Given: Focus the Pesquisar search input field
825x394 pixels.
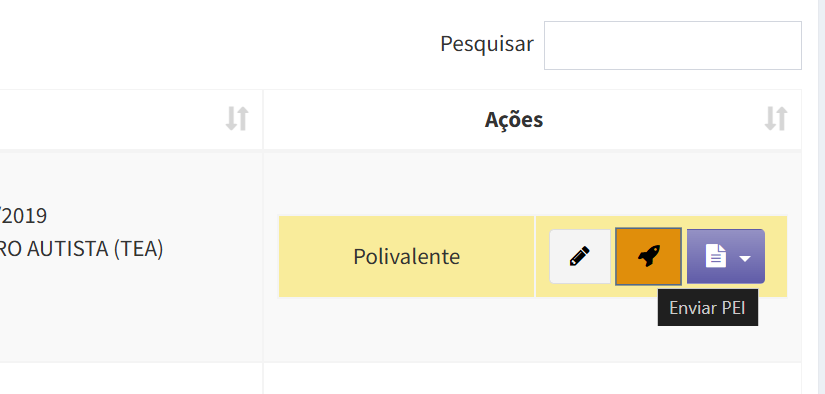Looking at the screenshot, I should [x=672, y=45].
